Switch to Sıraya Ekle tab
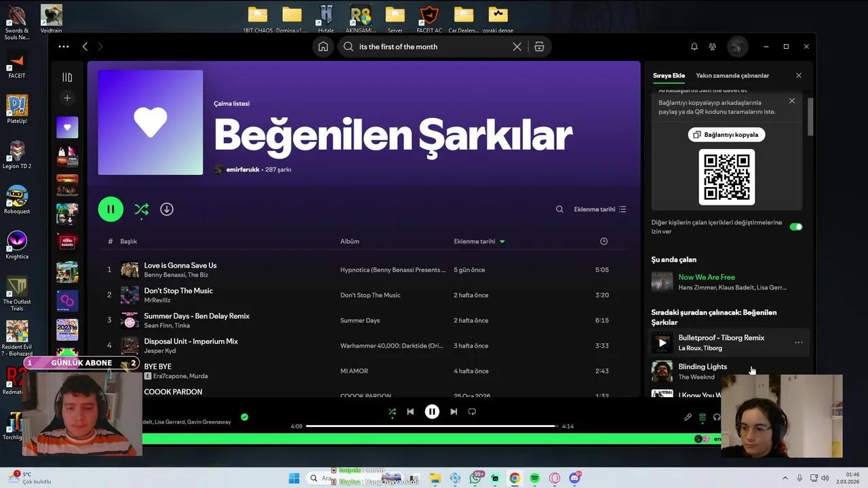This screenshot has height=488, width=868. [669, 76]
